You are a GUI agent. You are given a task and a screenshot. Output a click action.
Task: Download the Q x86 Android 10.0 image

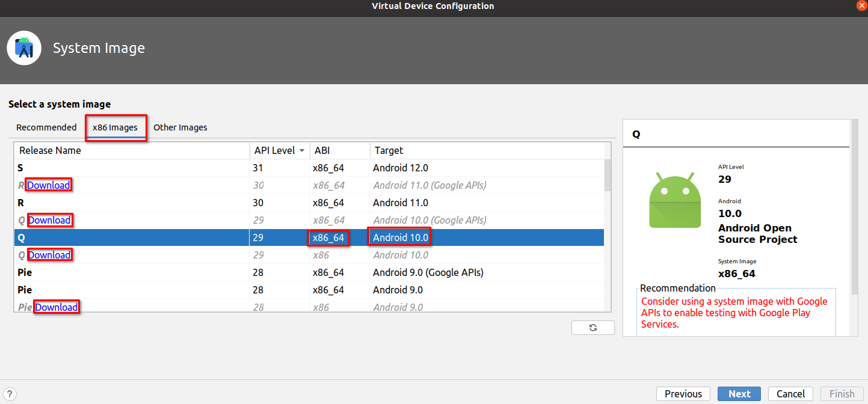[x=49, y=255]
